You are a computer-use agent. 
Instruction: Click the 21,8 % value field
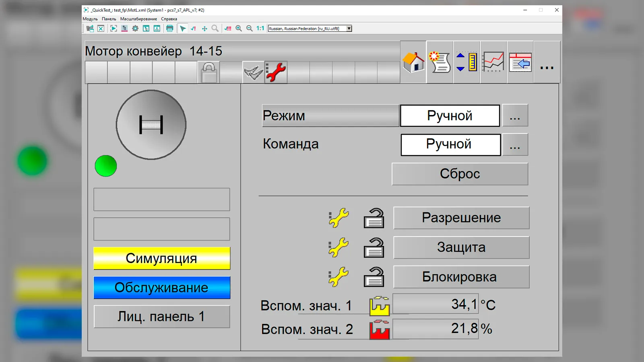pos(436,329)
